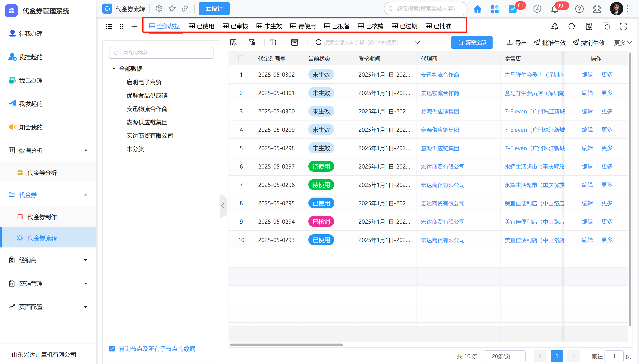
Task: Expand the 更多 menu near 撤销生效
Action: click(622, 42)
